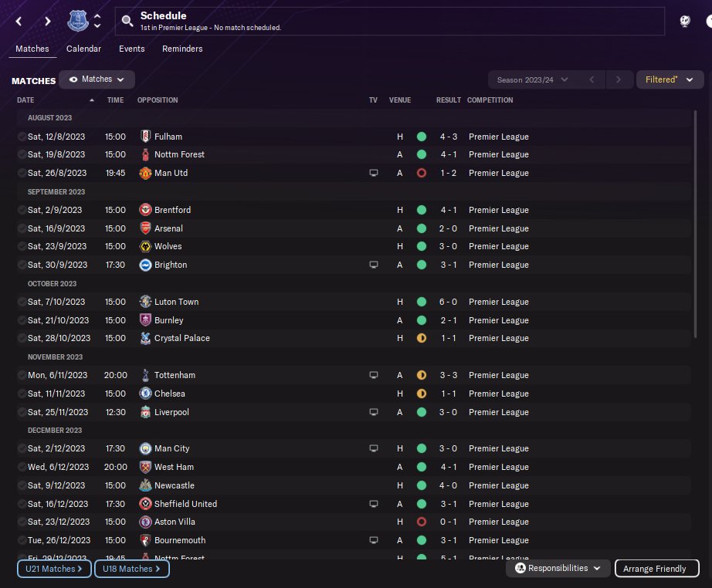Sort by the COMPETITION column header
712x588 pixels.
[490, 100]
